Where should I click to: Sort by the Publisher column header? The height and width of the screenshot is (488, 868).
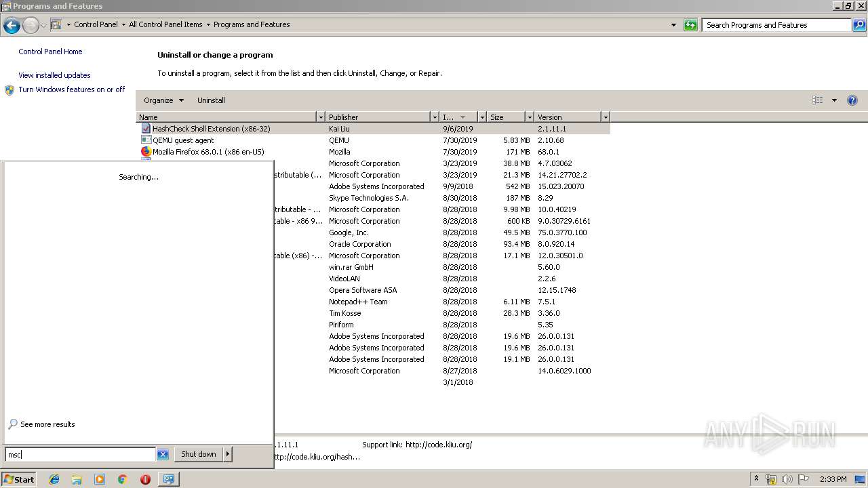[x=378, y=117]
